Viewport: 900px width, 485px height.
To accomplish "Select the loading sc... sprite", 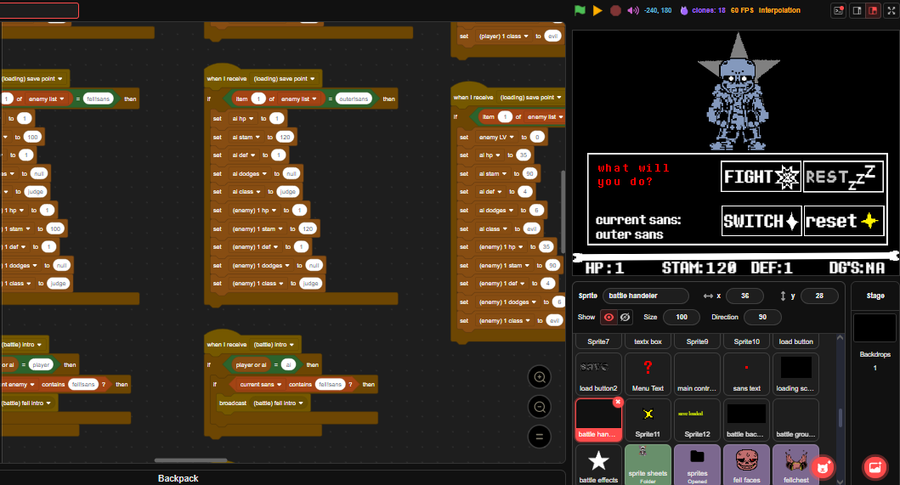I will (796, 374).
